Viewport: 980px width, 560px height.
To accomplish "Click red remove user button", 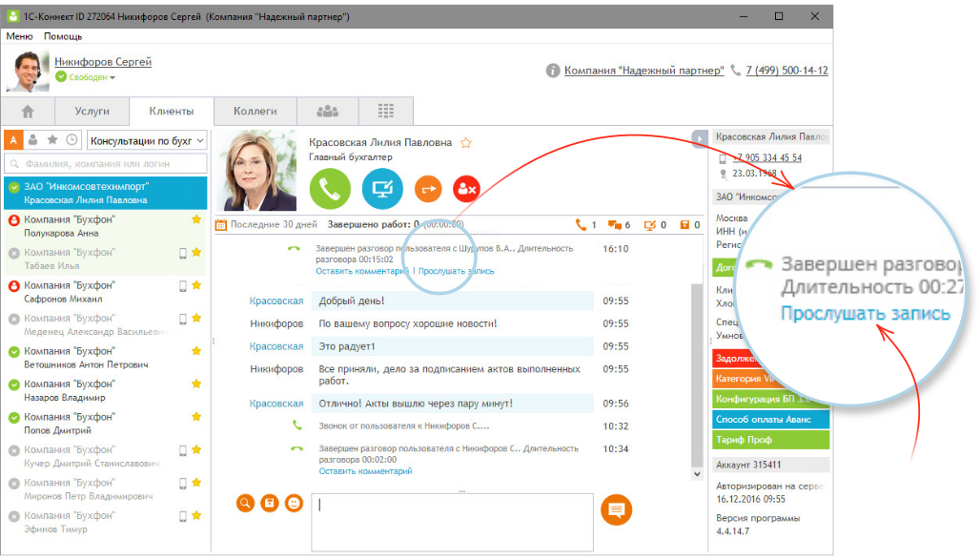I will coord(466,188).
